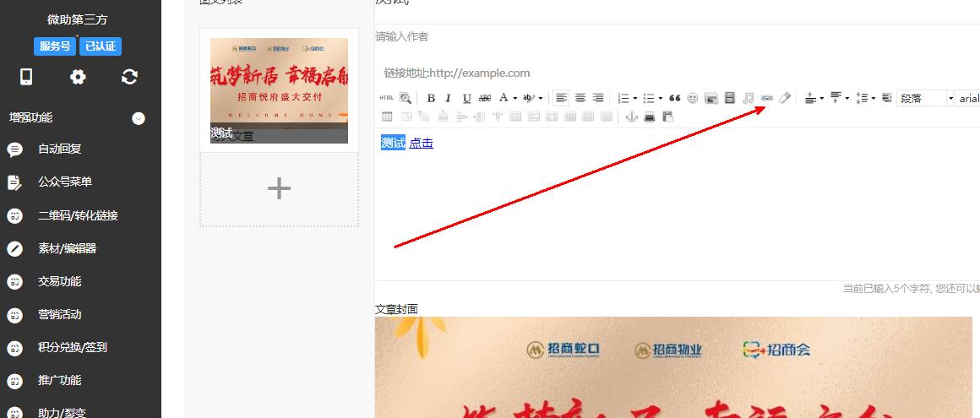Open bullet list style dropdown arrow

coord(661,99)
